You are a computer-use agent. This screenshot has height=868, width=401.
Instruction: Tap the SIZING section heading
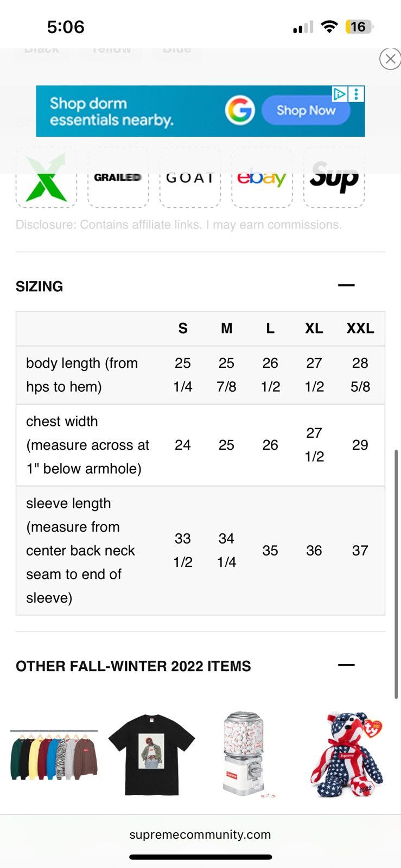(x=39, y=286)
